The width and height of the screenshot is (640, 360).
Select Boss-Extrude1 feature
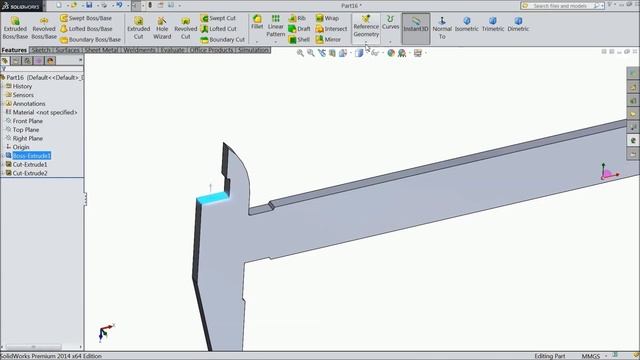[x=28, y=156]
